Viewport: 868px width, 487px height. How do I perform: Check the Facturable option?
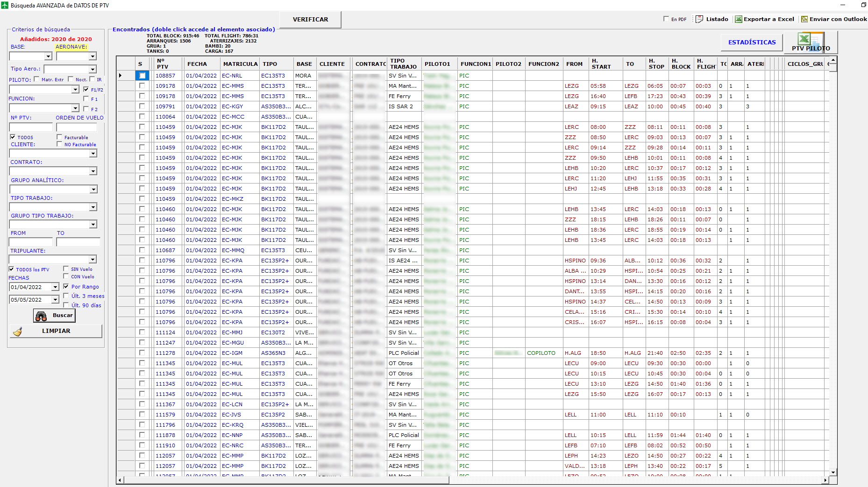(59, 137)
